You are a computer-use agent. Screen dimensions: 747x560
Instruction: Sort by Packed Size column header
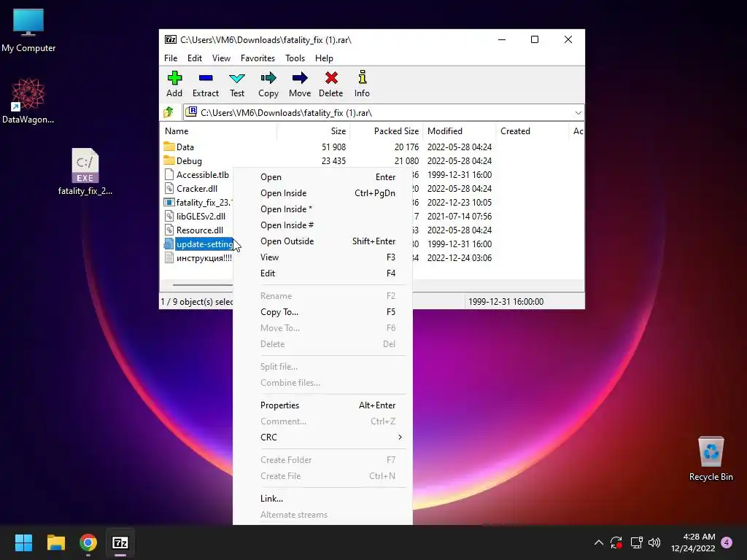pyautogui.click(x=387, y=131)
